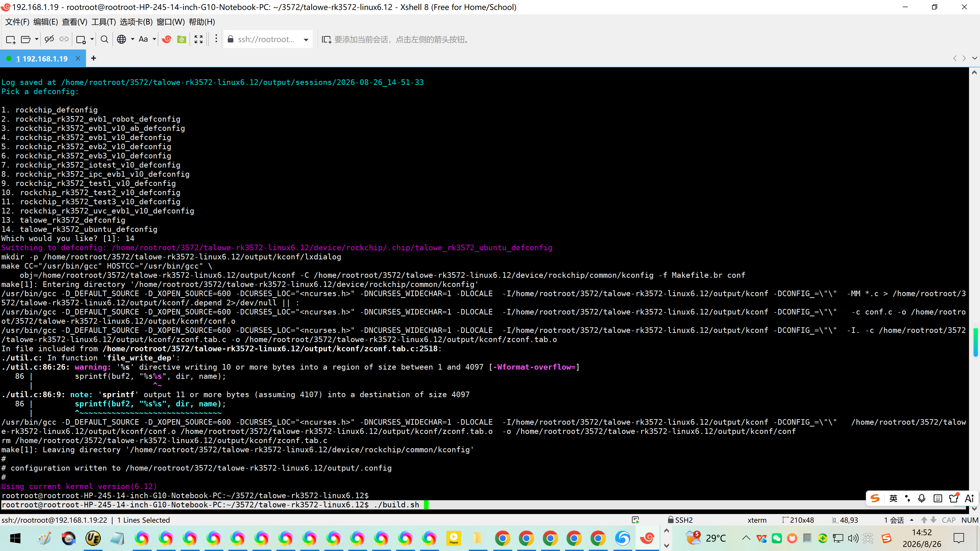980x551 pixels.
Task: Click the Aa font icon
Action: (143, 39)
